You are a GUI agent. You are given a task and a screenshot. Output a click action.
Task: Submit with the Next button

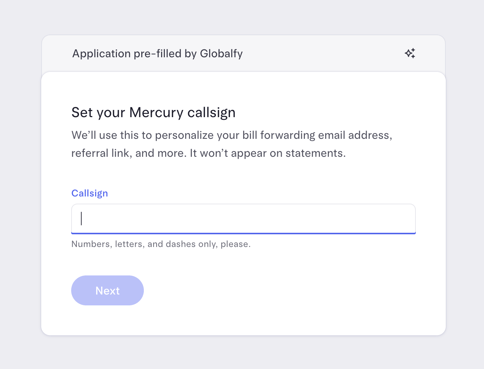click(x=107, y=290)
